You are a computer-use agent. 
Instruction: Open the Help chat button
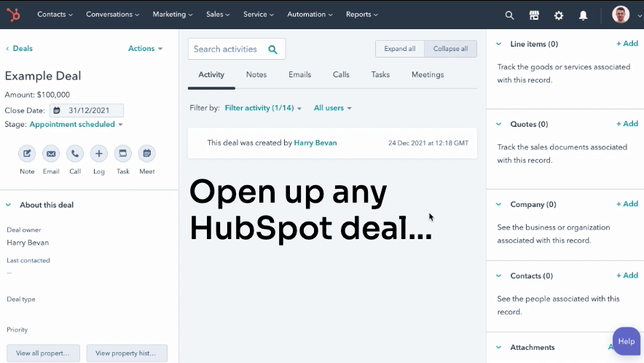(626, 341)
